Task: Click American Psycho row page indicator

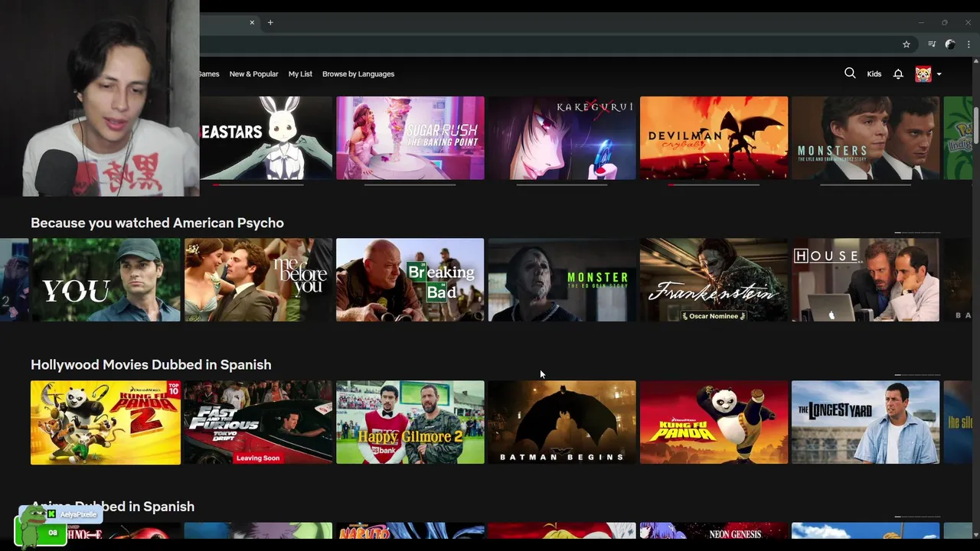Action: point(917,233)
